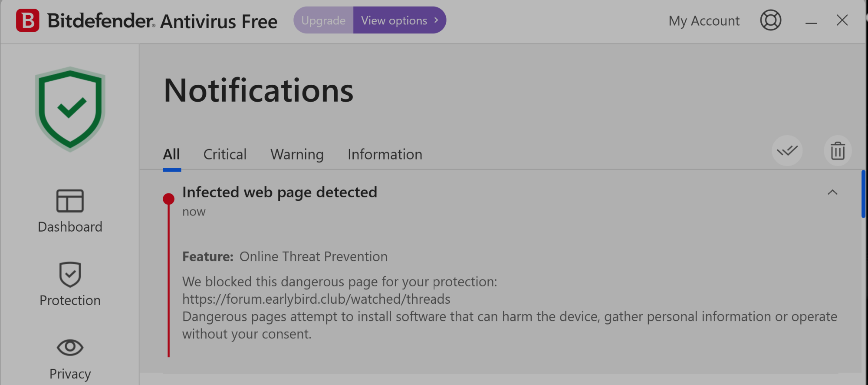
Task: Switch to the Critical tab
Action: (x=225, y=154)
